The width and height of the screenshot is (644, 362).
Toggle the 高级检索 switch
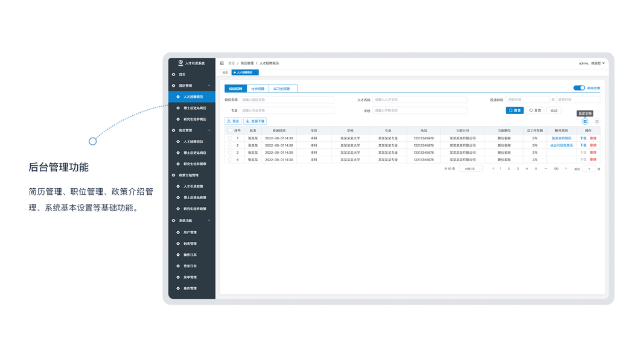[x=579, y=88]
